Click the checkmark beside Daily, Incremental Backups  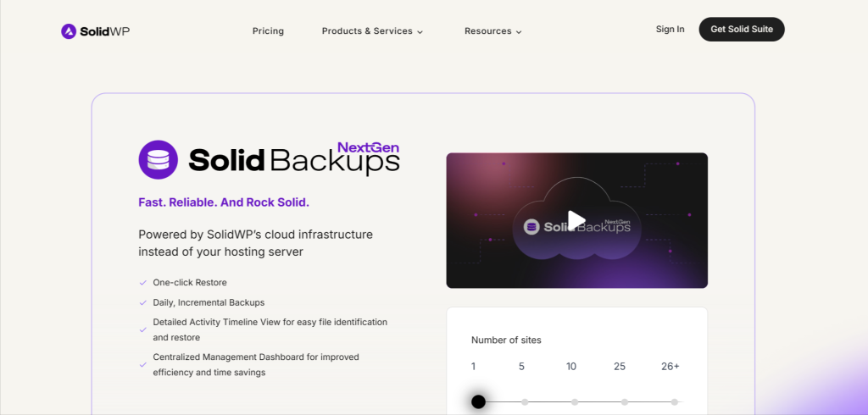click(142, 303)
